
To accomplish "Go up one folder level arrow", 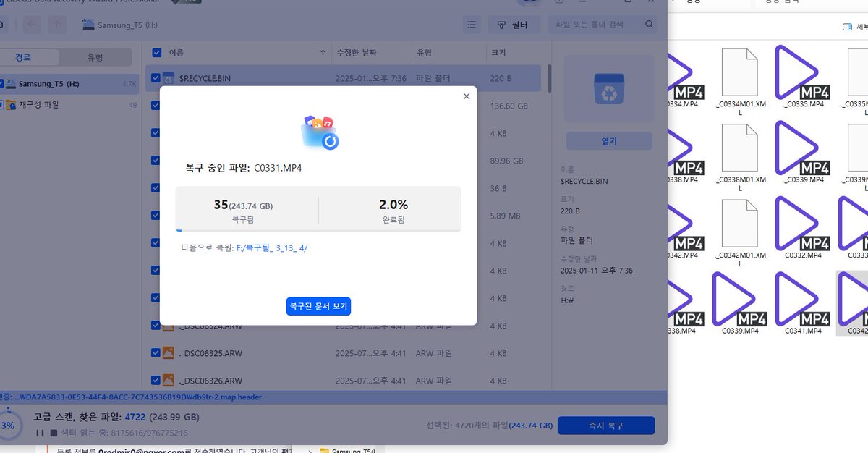I will tap(58, 25).
